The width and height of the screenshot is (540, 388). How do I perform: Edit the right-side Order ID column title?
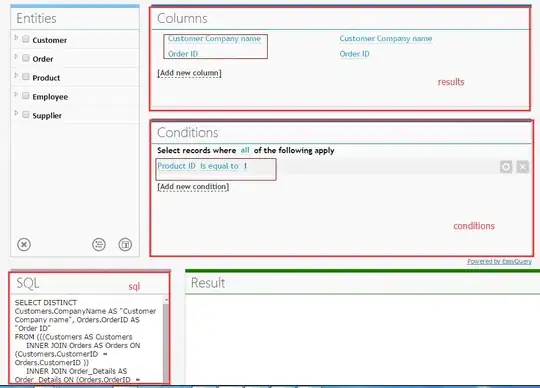(x=354, y=54)
